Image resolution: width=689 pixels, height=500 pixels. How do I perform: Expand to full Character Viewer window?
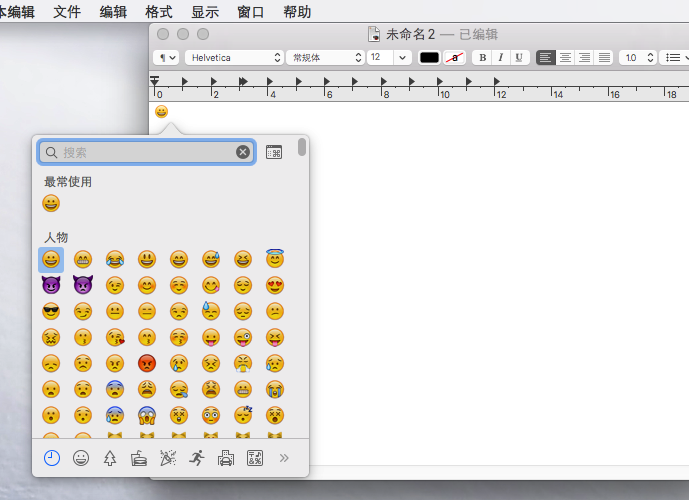tap(274, 152)
